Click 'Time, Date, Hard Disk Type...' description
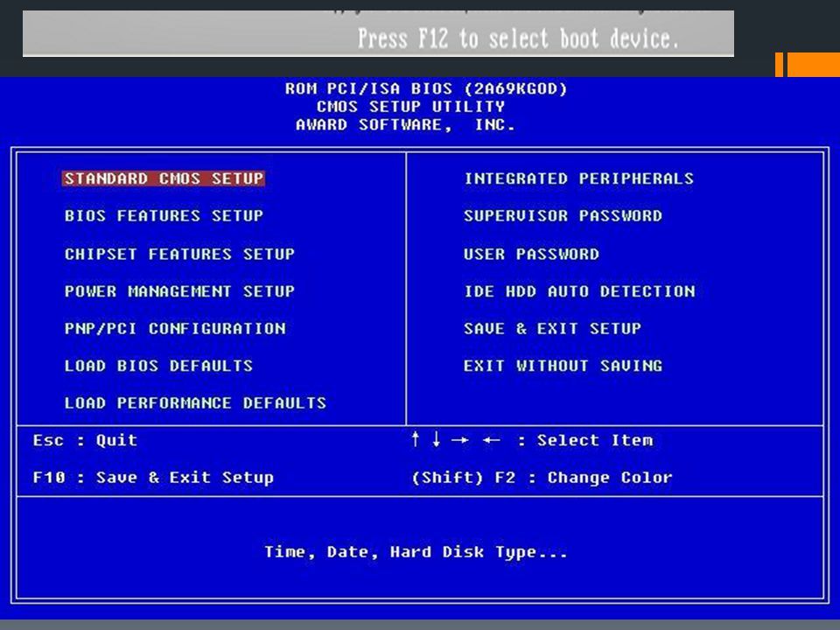The height and width of the screenshot is (630, 840). 416,552
